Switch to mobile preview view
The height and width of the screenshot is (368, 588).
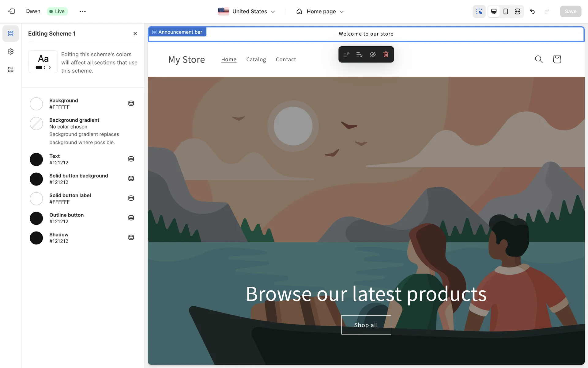[506, 11]
